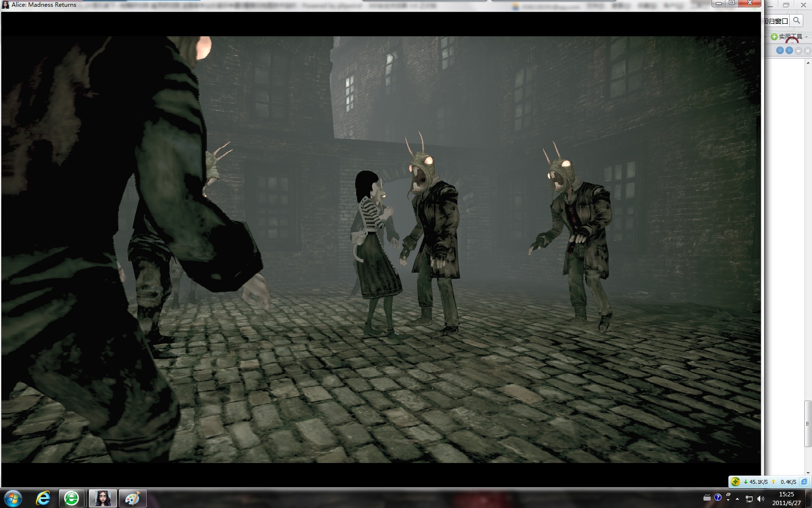Screen dimensions: 812x508
Task: Launch Internet Explorer from the taskbar
Action: point(43,498)
